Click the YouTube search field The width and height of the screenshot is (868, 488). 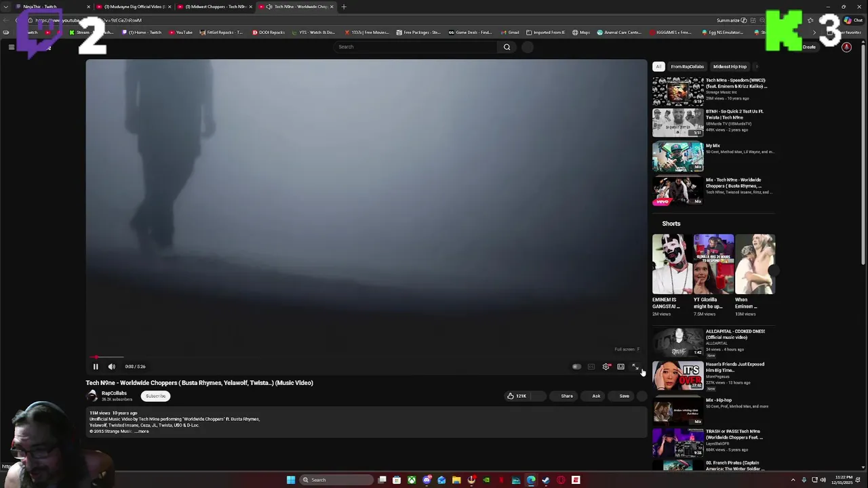416,47
